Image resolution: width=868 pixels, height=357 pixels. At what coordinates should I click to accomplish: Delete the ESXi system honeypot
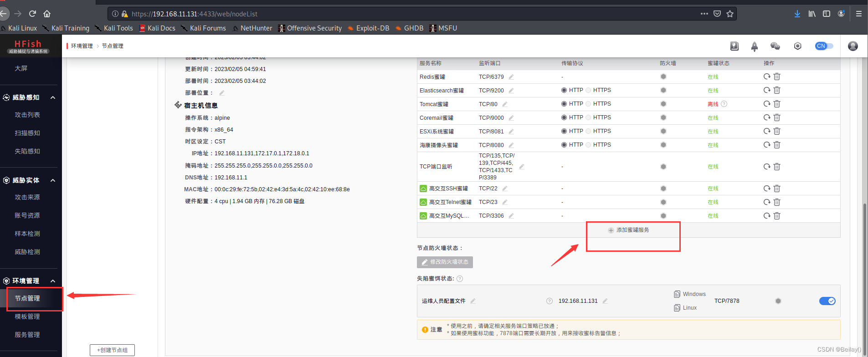[x=777, y=131]
